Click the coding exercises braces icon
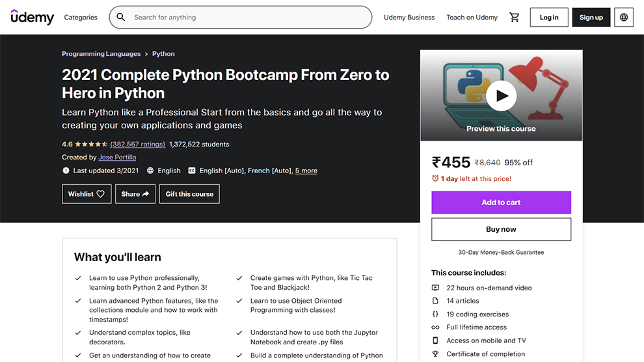The height and width of the screenshot is (362, 644). 435,314
